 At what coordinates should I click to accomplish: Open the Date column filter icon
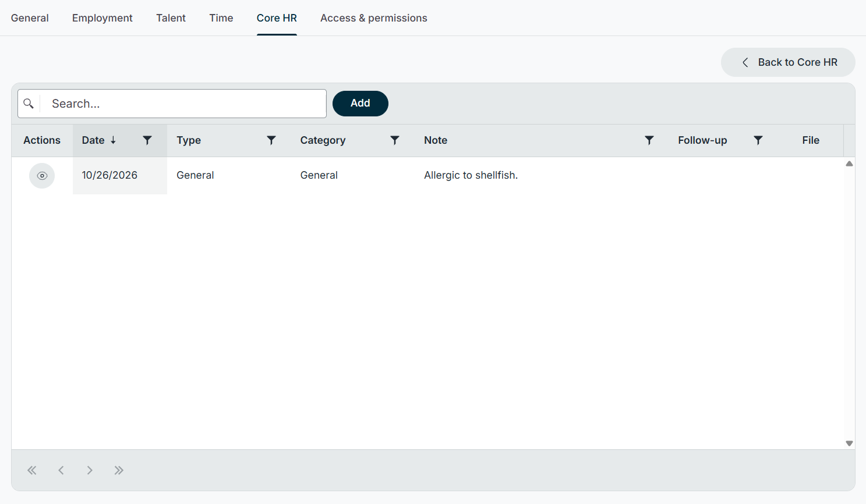coord(147,140)
